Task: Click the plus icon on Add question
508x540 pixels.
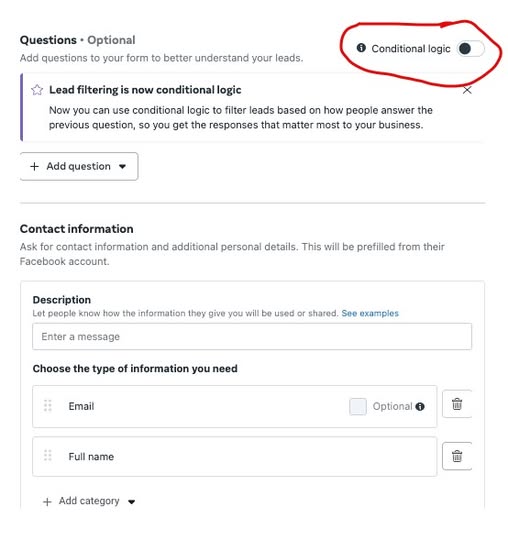Action: coord(34,166)
